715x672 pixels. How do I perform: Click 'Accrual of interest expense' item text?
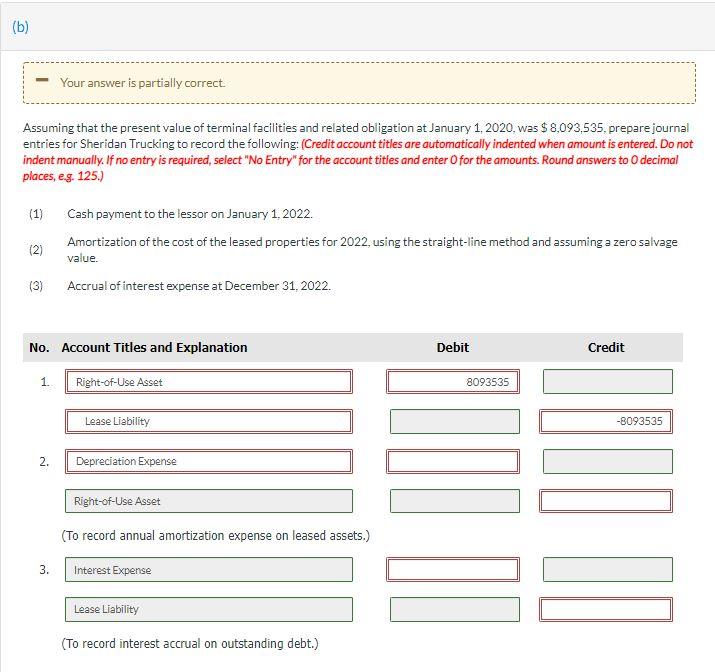[x=199, y=286]
